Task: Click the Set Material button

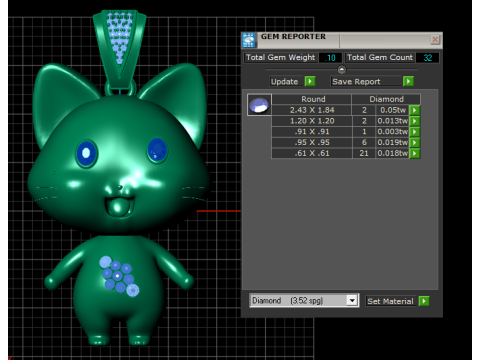Action: [x=391, y=301]
